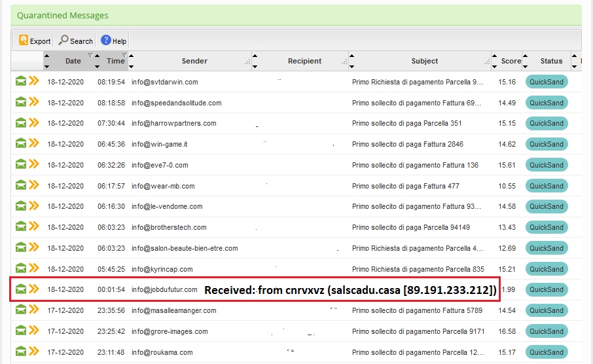Open subject 'Primo sollecito di paga Parcella 94149'

pos(410,227)
